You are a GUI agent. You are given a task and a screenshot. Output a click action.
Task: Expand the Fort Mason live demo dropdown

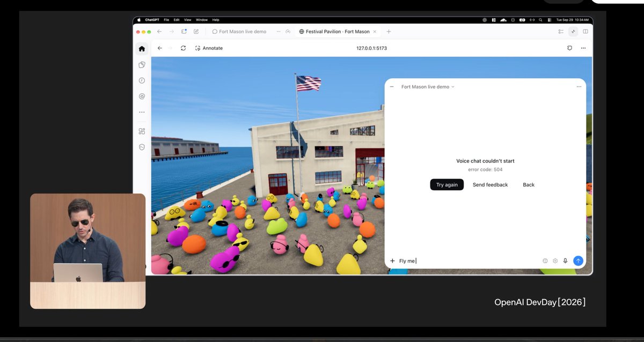428,87
